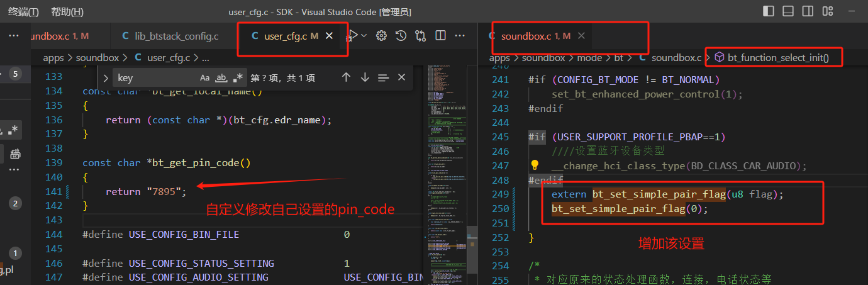This screenshot has width=868, height=285.
Task: Open "soundbox" breadcrumb in left editor
Action: click(x=97, y=58)
